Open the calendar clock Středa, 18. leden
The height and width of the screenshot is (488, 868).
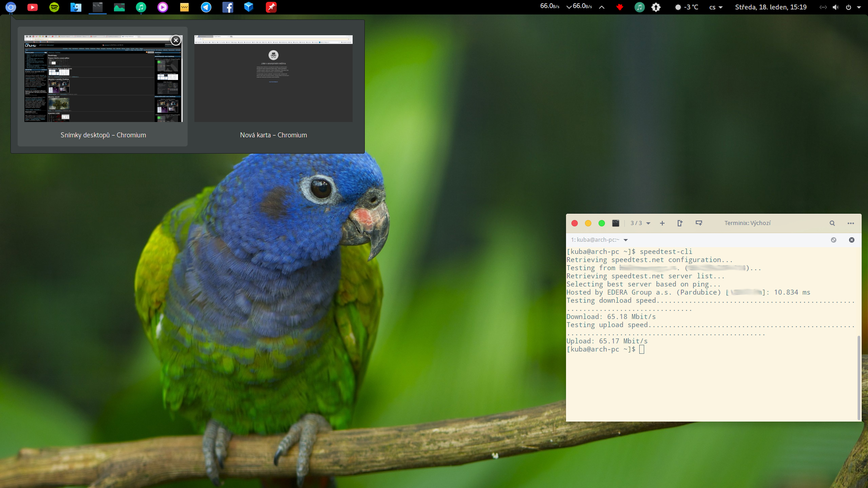771,7
